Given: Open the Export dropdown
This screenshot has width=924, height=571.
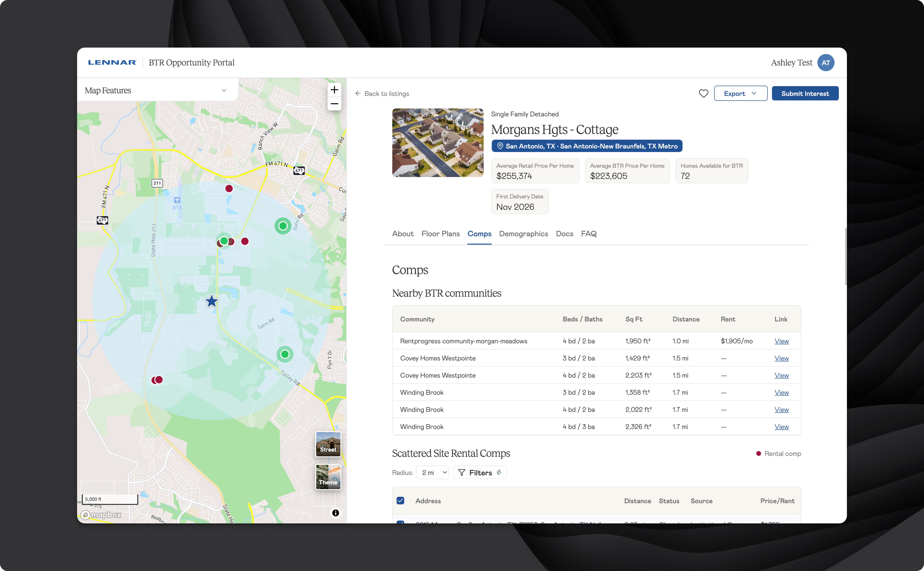Looking at the screenshot, I should (741, 93).
